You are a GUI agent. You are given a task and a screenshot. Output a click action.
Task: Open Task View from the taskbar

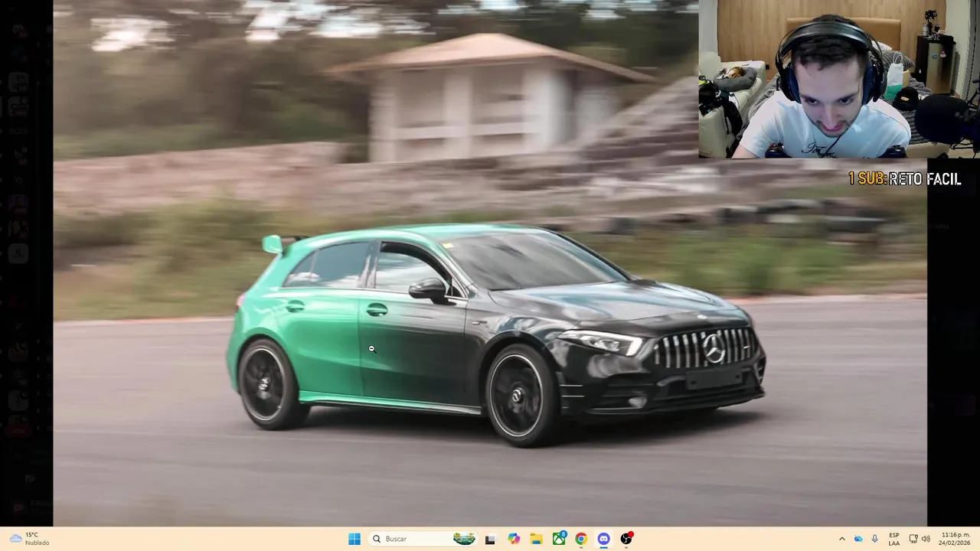click(490, 539)
